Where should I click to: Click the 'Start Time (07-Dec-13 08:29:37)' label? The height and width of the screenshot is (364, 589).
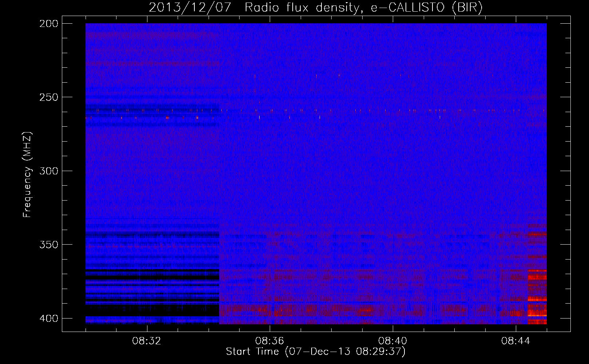coord(316,351)
